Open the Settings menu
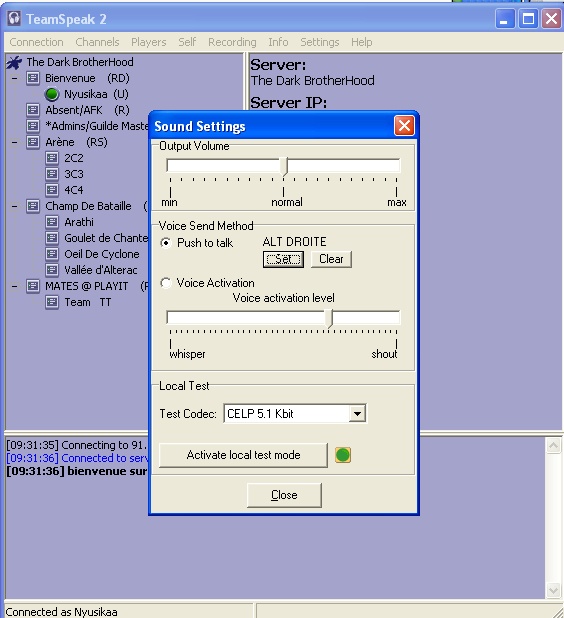The image size is (564, 618). point(320,42)
